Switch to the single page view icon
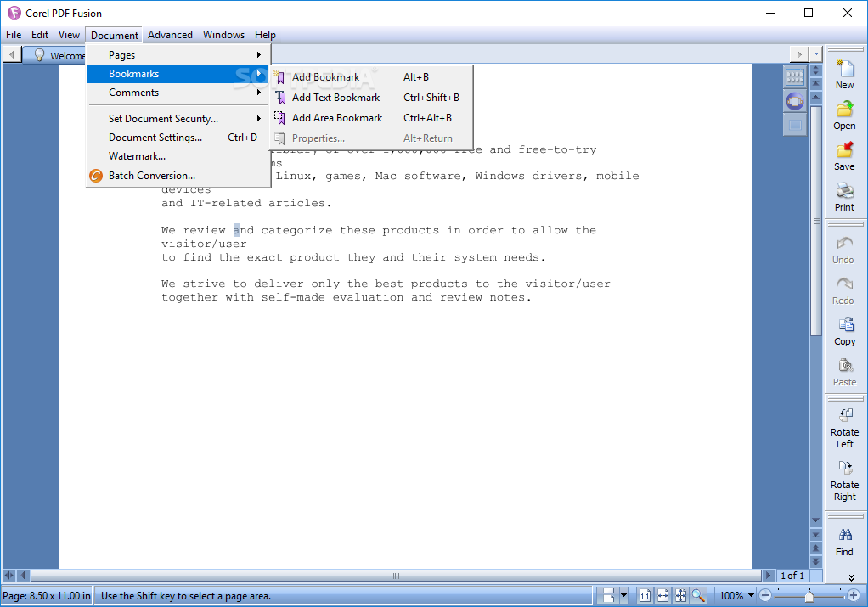Viewport: 868px width, 607px height. coord(795,125)
